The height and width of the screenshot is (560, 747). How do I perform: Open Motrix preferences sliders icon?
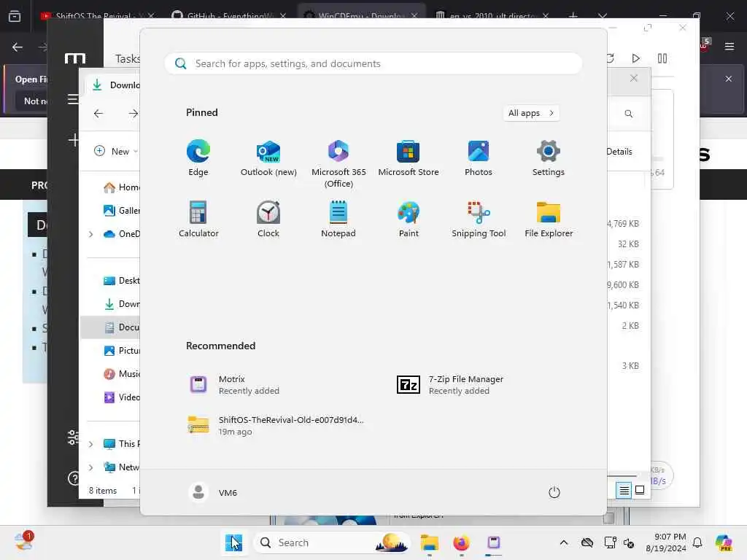74,437
